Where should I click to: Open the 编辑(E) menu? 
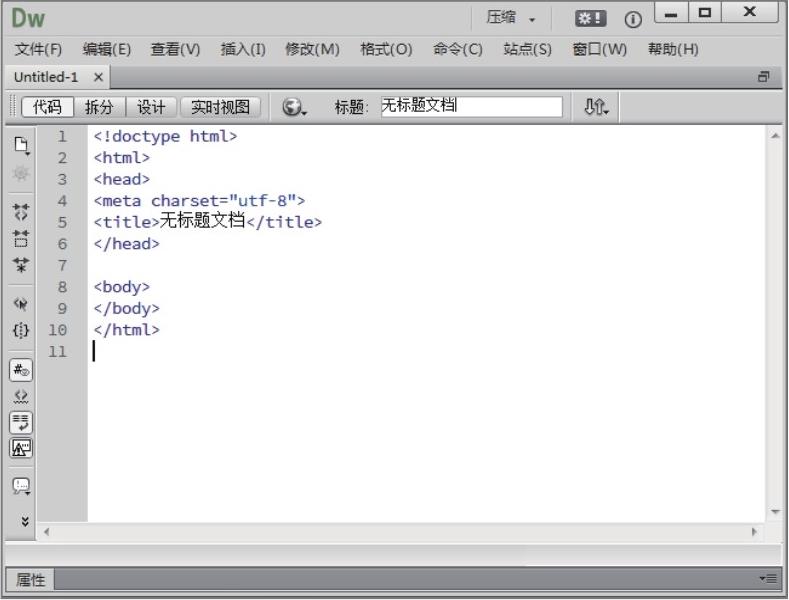point(107,49)
